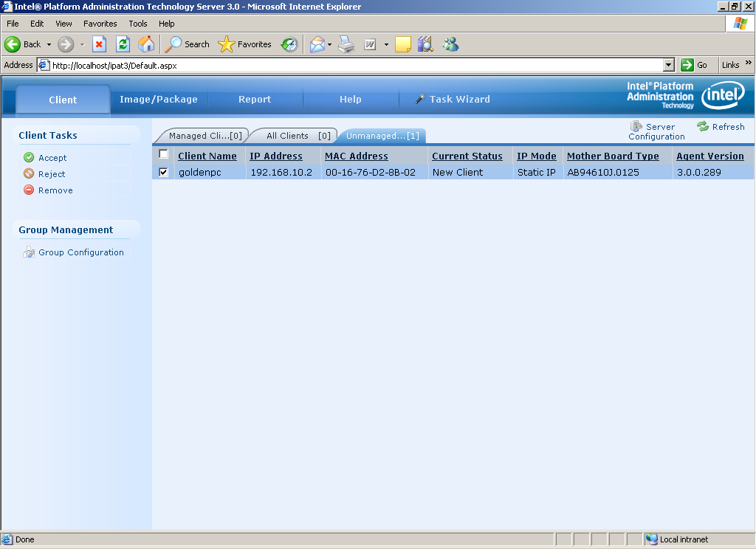Click the Print icon in toolbar
The image size is (756, 549).
[x=346, y=44]
